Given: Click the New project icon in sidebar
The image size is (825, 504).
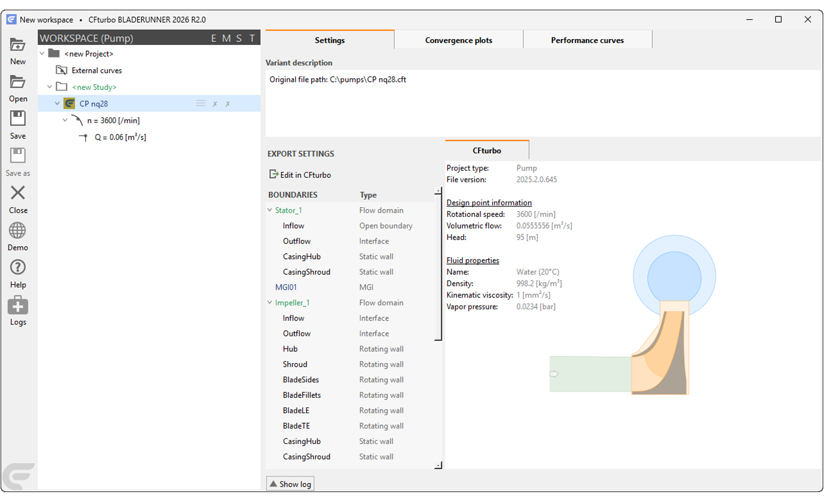Looking at the screenshot, I should 18,45.
